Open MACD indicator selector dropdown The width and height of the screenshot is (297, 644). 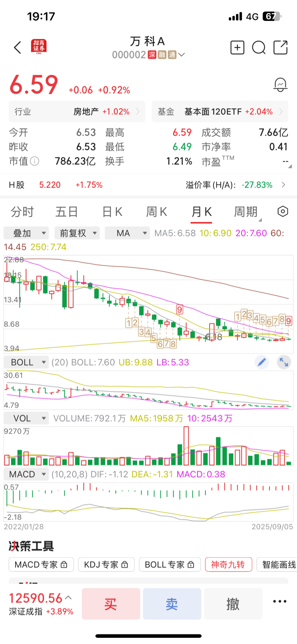[x=26, y=474]
